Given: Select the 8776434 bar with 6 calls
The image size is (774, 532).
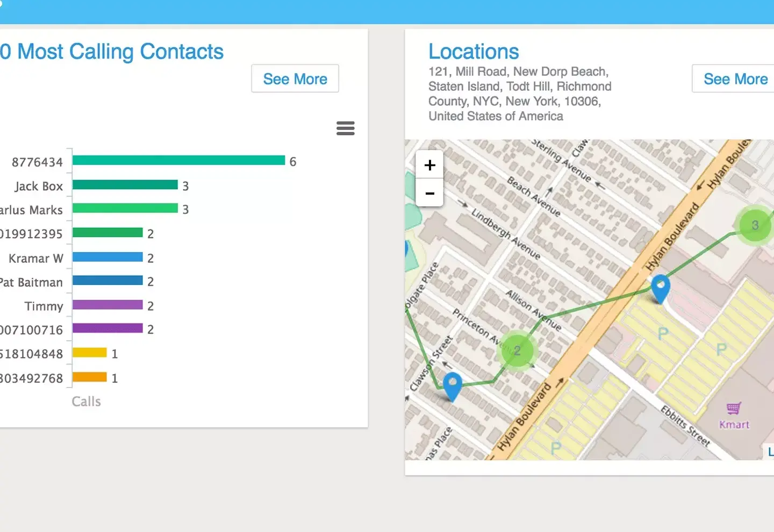Looking at the screenshot, I should [178, 161].
